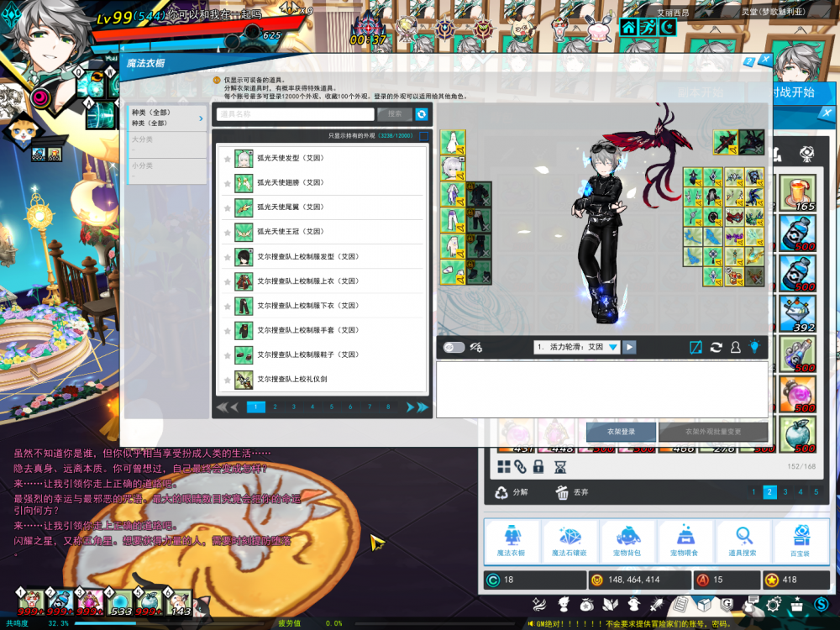Viewport: 840px width, 630px height.
Task: Click the grid sort icon in inventory
Action: tap(503, 466)
